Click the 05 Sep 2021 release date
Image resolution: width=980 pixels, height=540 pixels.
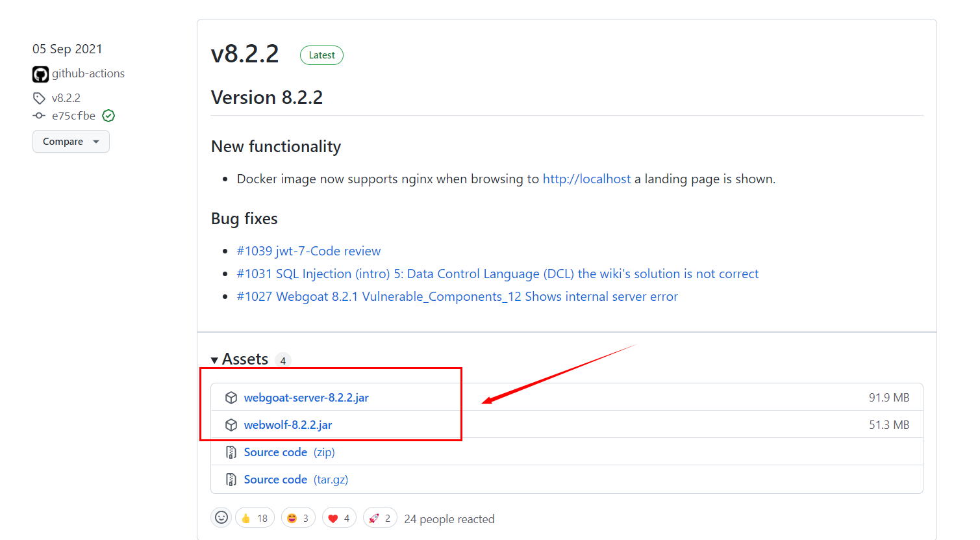[68, 49]
